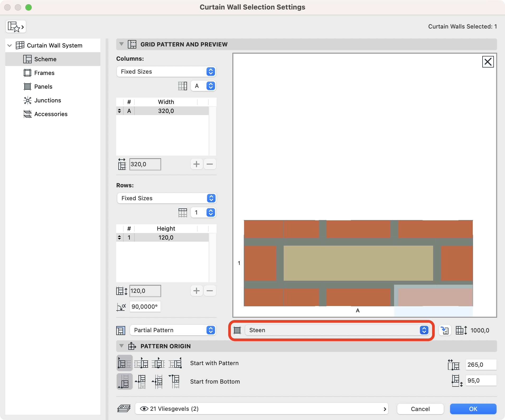
Task: Click the vertical offset field 95,0
Action: point(481,380)
